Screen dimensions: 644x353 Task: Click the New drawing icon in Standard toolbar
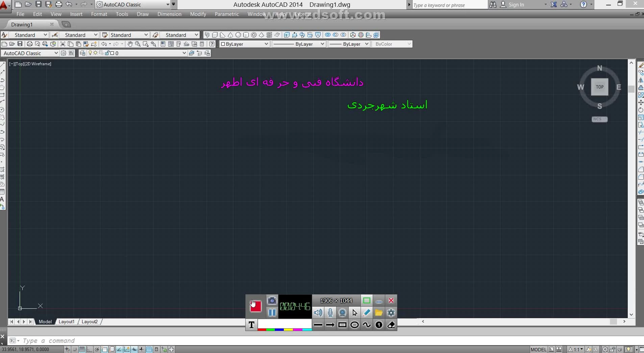(x=4, y=44)
